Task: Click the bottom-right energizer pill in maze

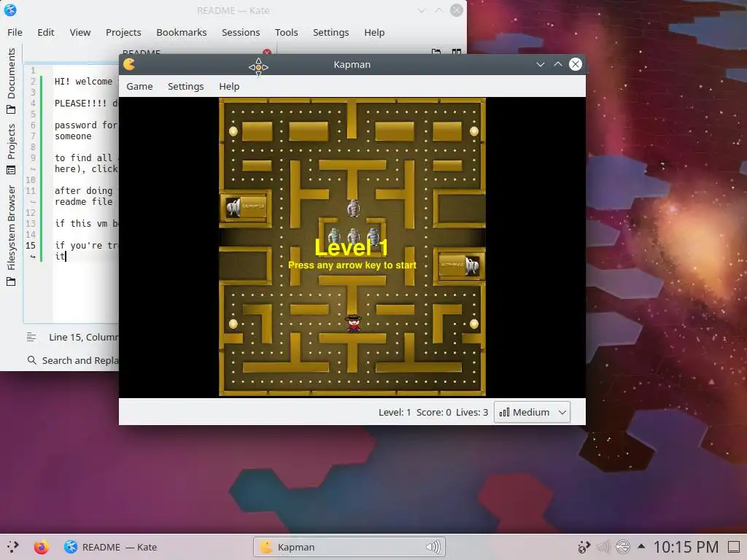Action: [474, 324]
